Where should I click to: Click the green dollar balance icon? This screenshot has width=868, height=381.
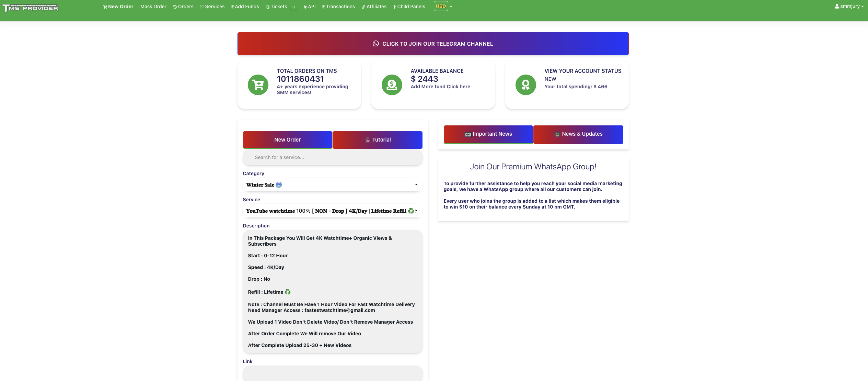coord(392,85)
